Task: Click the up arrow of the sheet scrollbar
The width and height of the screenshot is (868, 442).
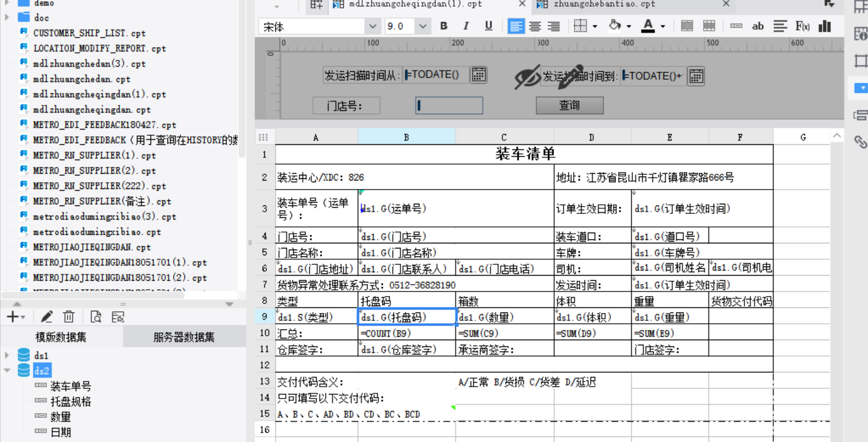Action: pyautogui.click(x=837, y=136)
